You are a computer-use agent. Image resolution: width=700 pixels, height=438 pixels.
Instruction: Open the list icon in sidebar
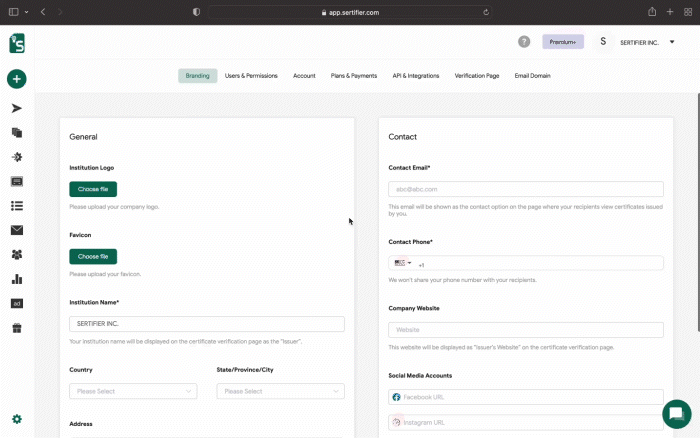tap(17, 206)
